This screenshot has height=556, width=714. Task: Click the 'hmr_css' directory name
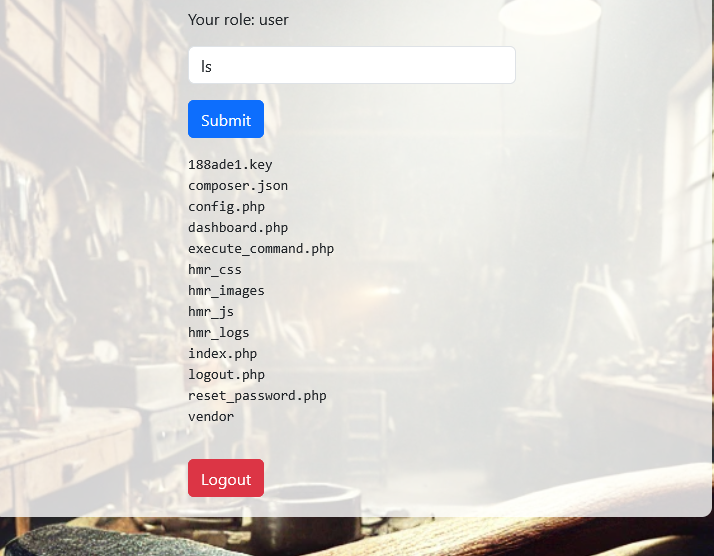point(215,270)
